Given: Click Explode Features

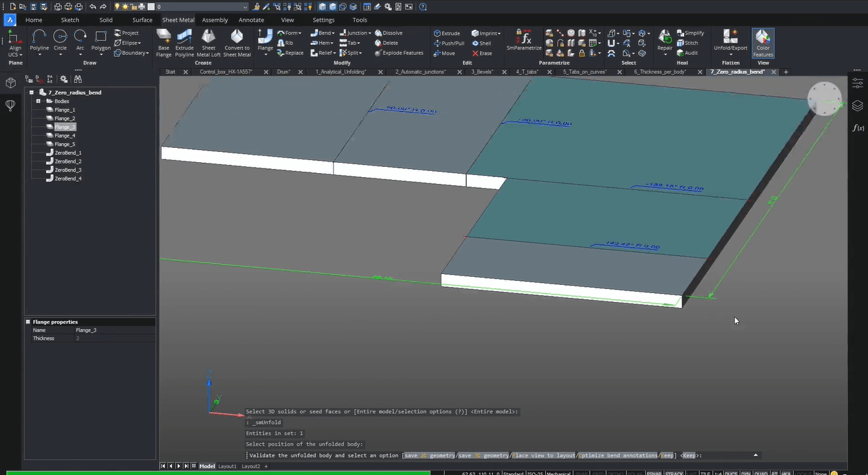Looking at the screenshot, I should click(399, 53).
